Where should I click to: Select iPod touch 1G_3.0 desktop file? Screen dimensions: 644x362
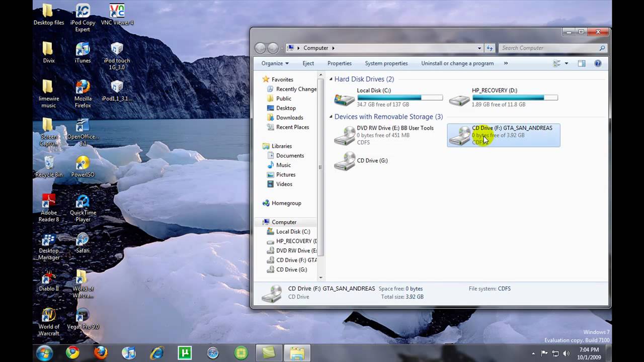point(117,56)
